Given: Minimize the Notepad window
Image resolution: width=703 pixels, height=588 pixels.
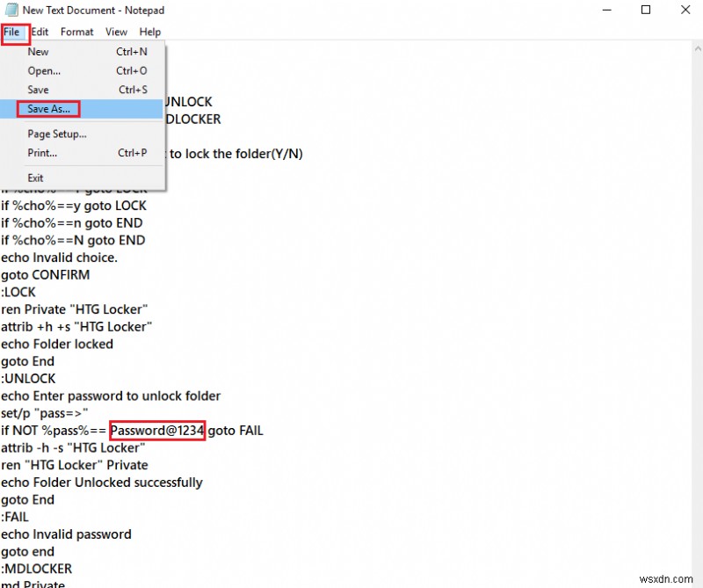Looking at the screenshot, I should tap(606, 10).
